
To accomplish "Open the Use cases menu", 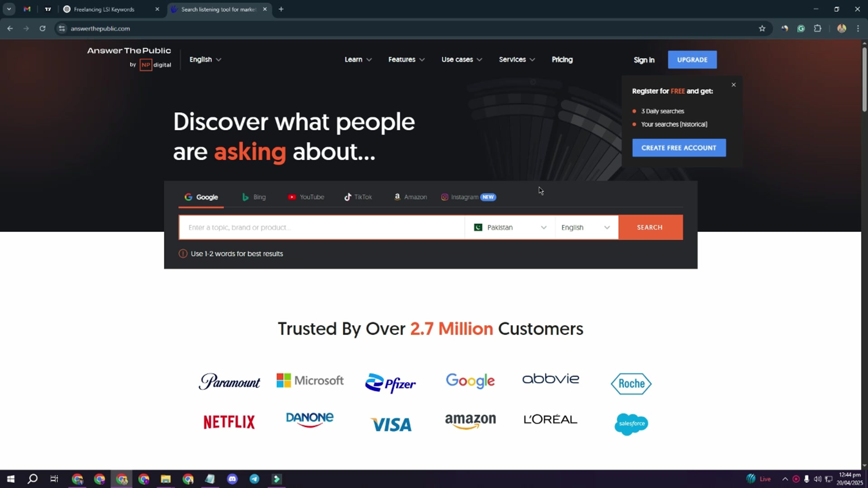I will coord(462,60).
